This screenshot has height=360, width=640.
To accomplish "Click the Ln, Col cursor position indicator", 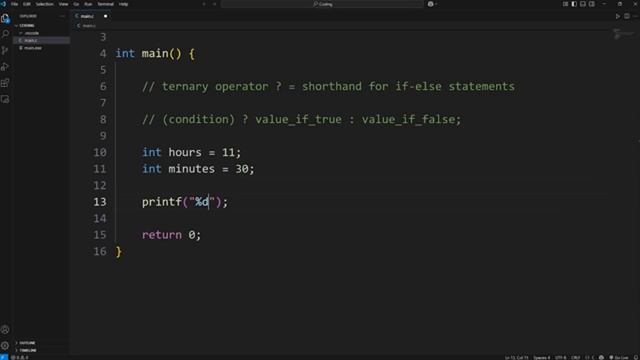I will [x=516, y=358].
